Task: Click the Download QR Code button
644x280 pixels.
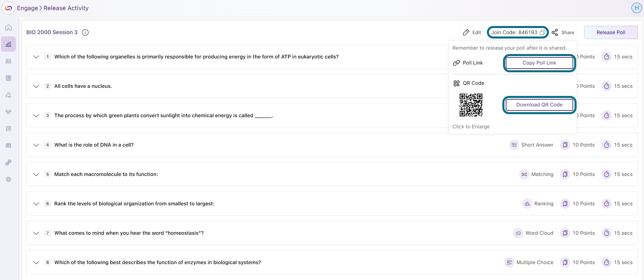Action: click(x=539, y=105)
